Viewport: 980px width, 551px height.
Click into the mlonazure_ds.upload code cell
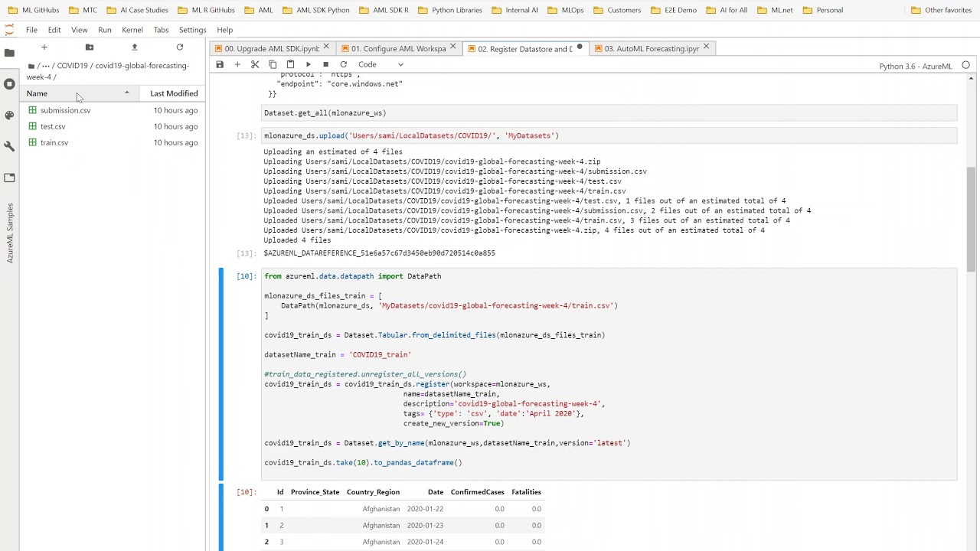click(609, 135)
